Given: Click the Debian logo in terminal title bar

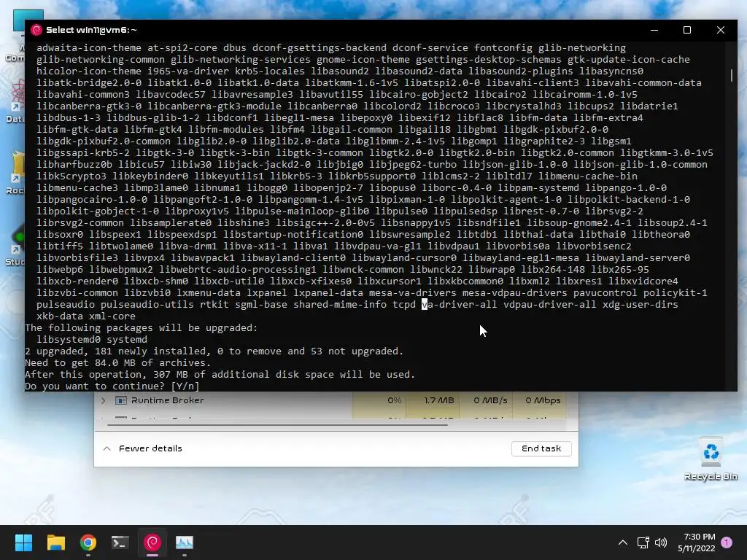Looking at the screenshot, I should 36,30.
